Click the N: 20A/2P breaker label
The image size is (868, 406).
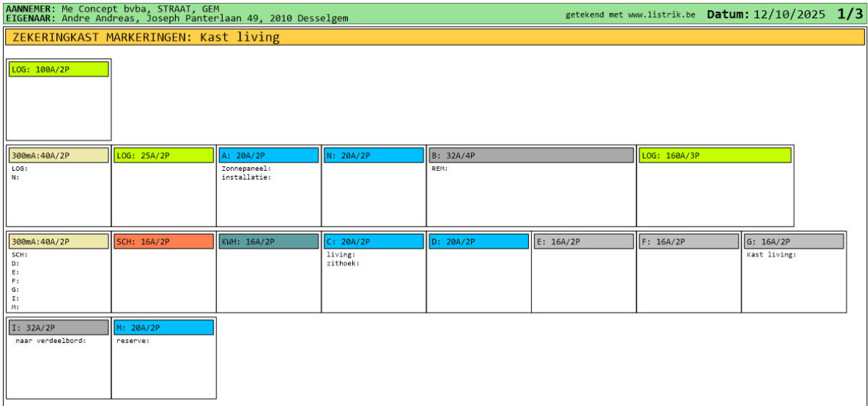[x=373, y=156]
